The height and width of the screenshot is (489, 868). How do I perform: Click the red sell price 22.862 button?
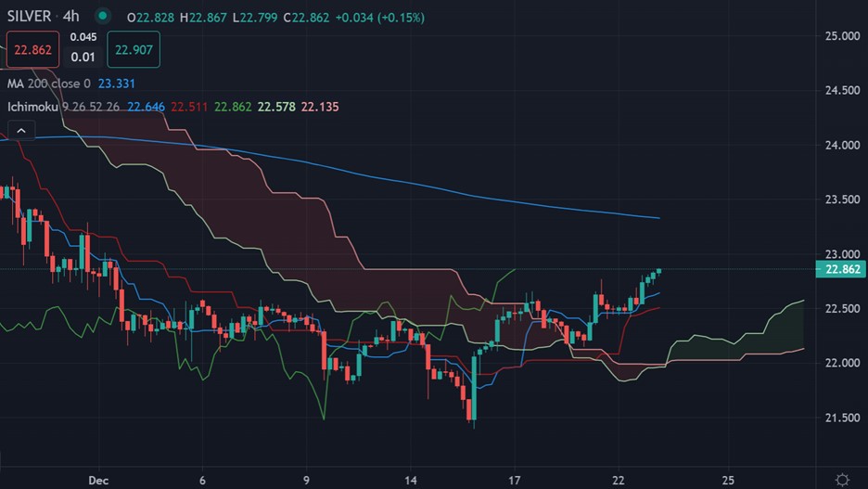(x=32, y=50)
